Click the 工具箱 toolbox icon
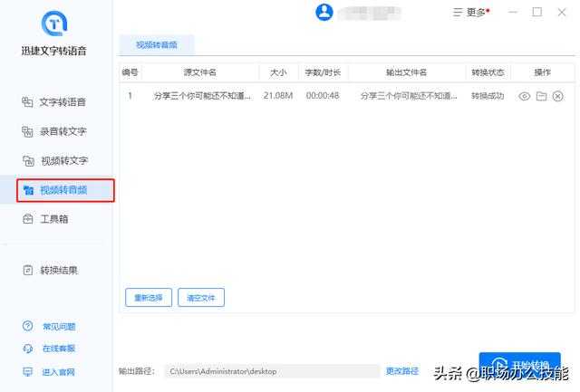Screen dimensions: 580x392 (28, 219)
